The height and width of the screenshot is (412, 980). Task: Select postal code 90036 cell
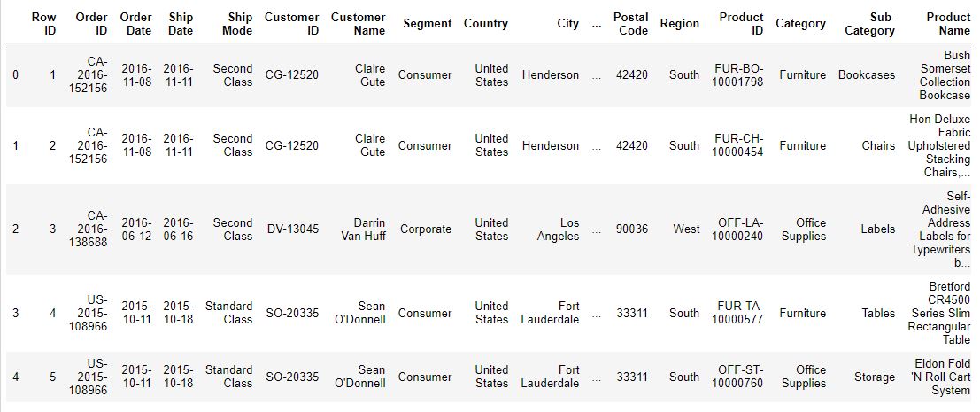(x=632, y=229)
